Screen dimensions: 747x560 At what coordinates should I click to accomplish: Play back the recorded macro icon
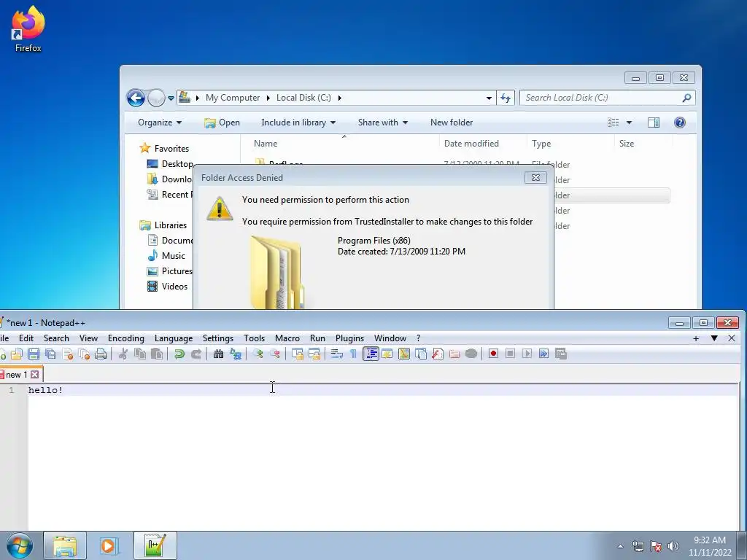(x=527, y=354)
